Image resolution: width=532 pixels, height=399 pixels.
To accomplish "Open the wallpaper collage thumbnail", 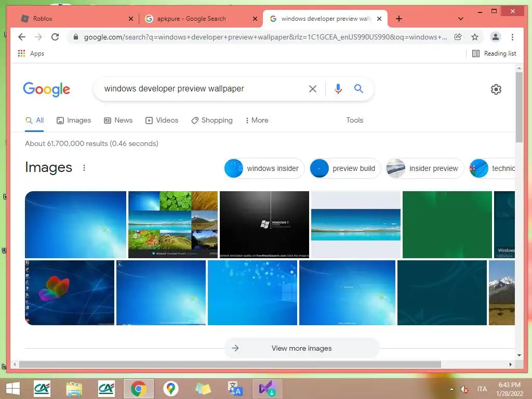I will pos(173,224).
